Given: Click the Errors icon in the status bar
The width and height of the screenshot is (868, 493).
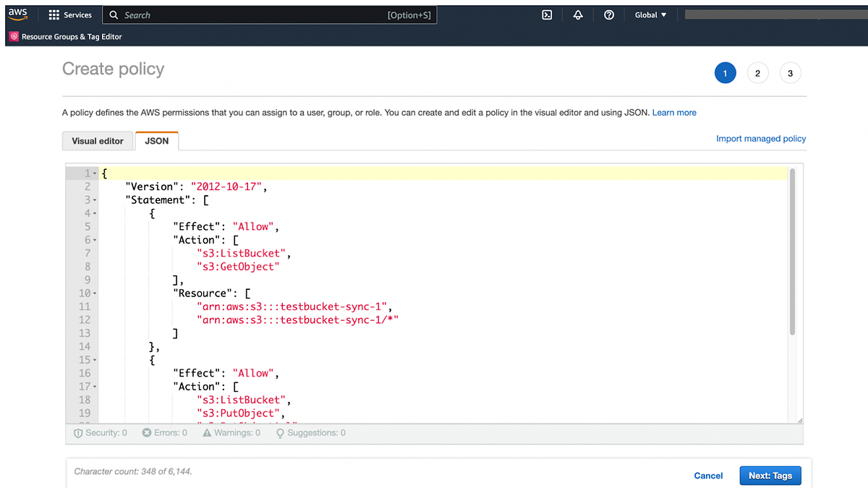Looking at the screenshot, I should click(148, 432).
